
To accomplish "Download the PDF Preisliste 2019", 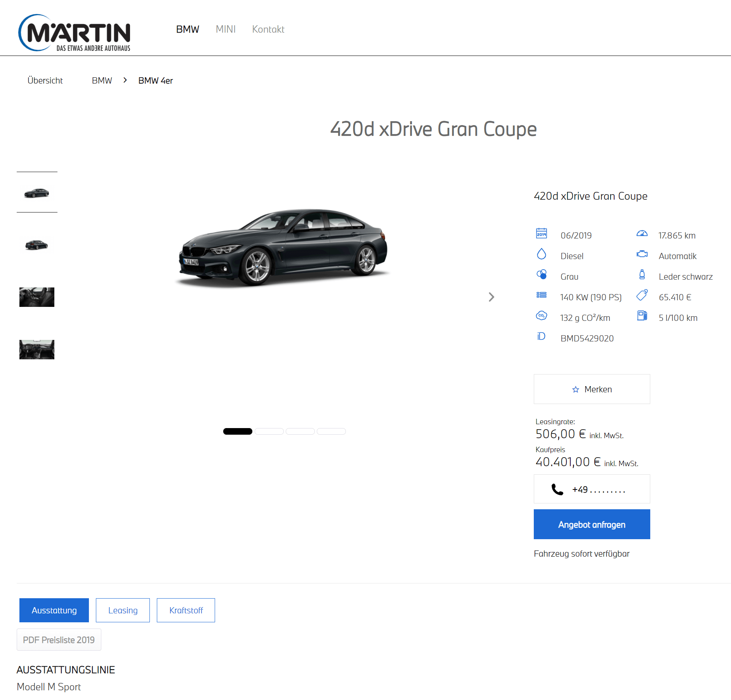I will click(59, 640).
